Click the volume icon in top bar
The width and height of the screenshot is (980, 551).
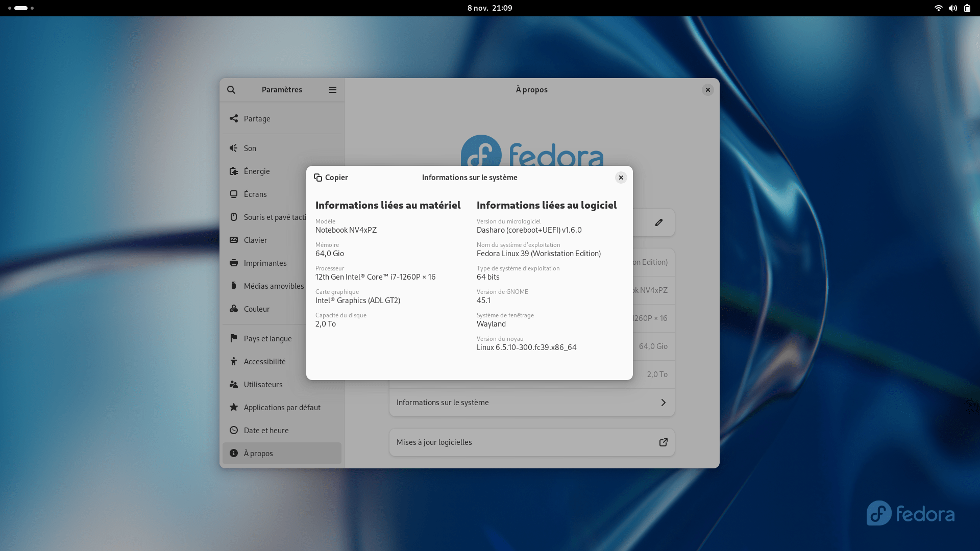[x=953, y=8]
